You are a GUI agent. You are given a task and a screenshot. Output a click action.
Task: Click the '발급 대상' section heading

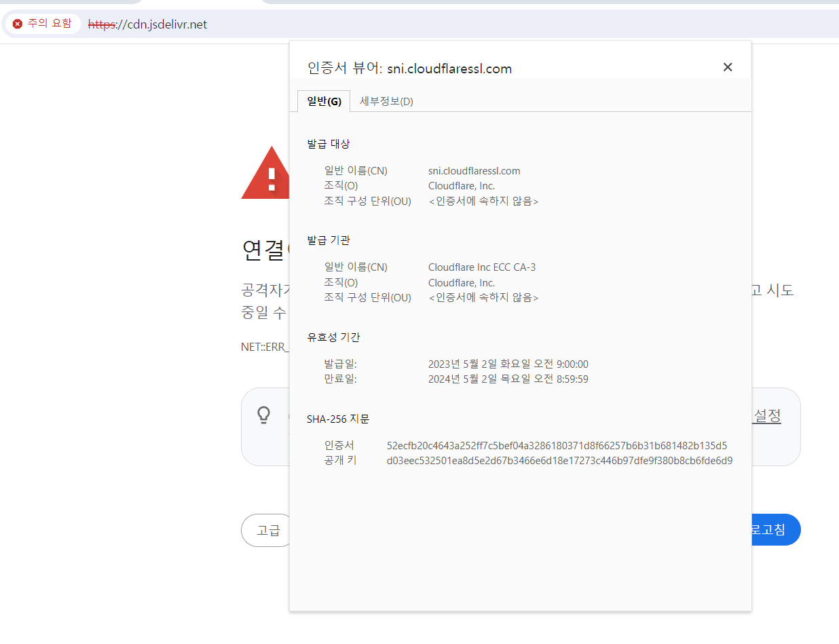[x=329, y=144]
